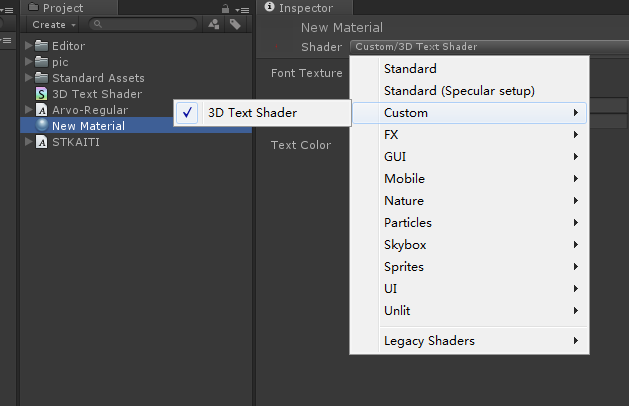Image resolution: width=629 pixels, height=406 pixels.
Task: Open the FX shader submenu
Action: click(x=469, y=134)
